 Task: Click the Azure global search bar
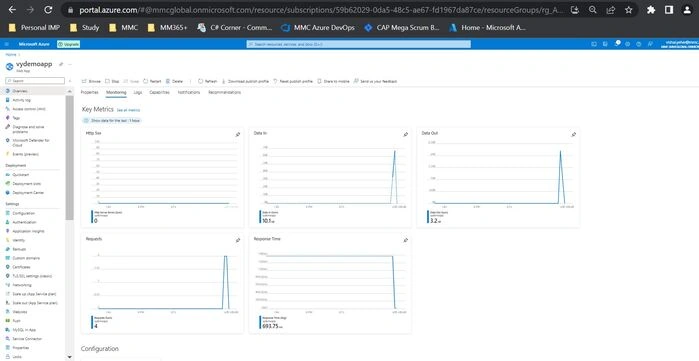click(x=358, y=44)
